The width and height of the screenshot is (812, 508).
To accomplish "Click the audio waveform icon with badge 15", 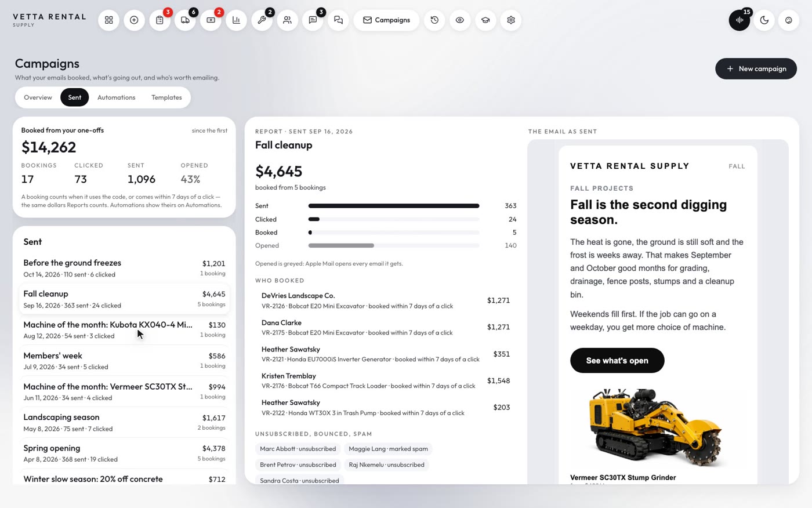I will 739,20.
